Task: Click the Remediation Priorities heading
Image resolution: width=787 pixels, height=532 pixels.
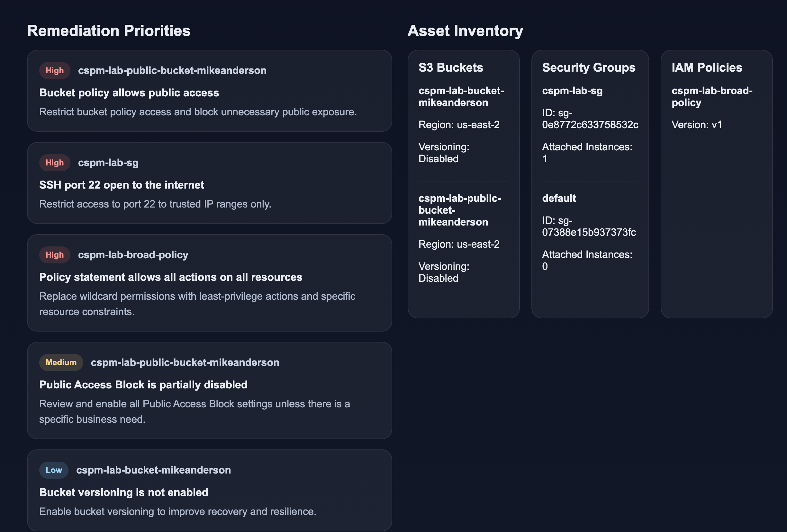Action: tap(109, 31)
